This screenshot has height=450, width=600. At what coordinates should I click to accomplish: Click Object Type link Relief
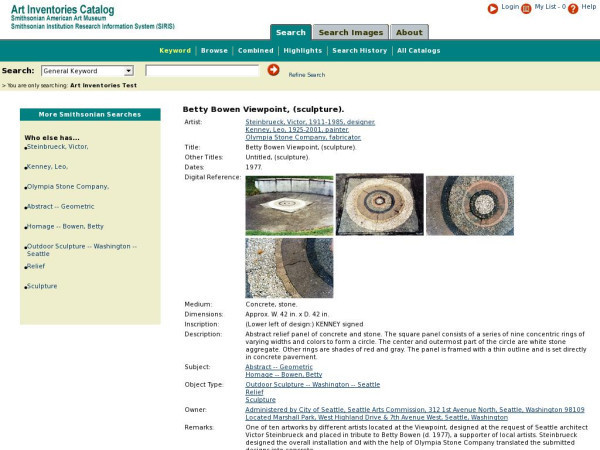pyautogui.click(x=254, y=392)
